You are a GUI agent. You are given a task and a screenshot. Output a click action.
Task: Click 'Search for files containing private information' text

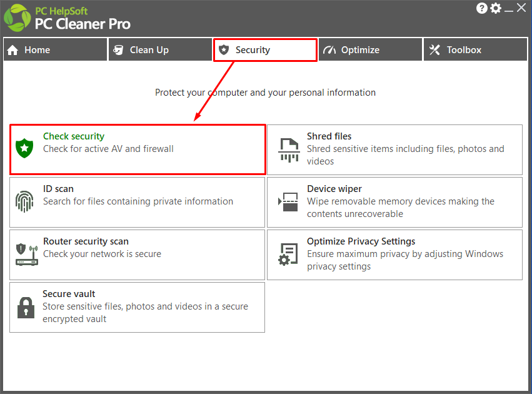click(138, 201)
